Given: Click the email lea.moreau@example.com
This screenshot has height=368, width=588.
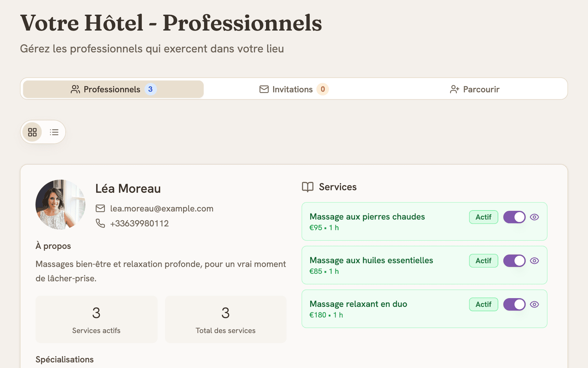Looking at the screenshot, I should [x=162, y=209].
